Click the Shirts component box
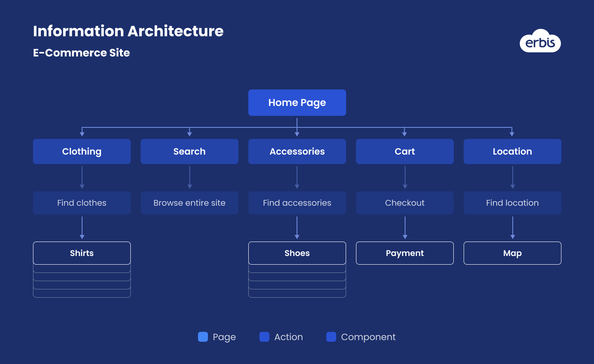Image resolution: width=594 pixels, height=364 pixels. pyautogui.click(x=82, y=253)
